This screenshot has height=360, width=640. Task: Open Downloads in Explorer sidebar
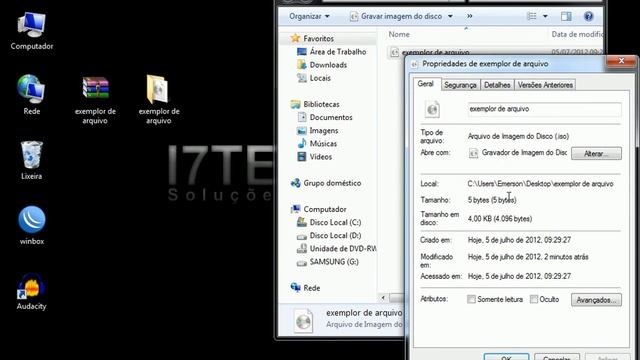[x=322, y=65]
